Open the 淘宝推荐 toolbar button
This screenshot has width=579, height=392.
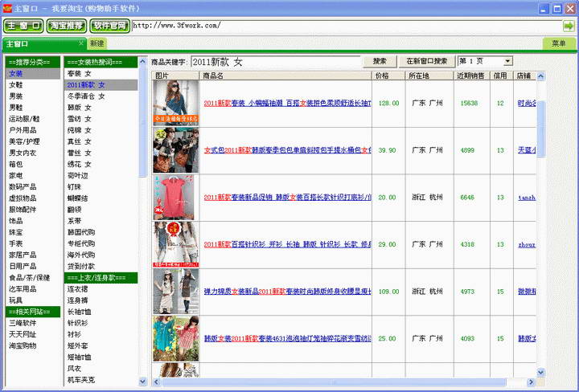tap(67, 26)
